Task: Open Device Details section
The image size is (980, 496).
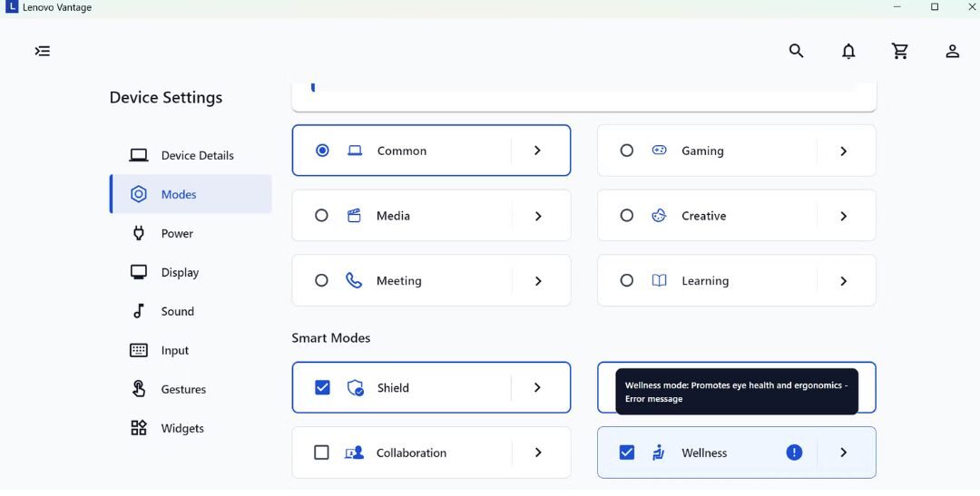Action: point(197,155)
